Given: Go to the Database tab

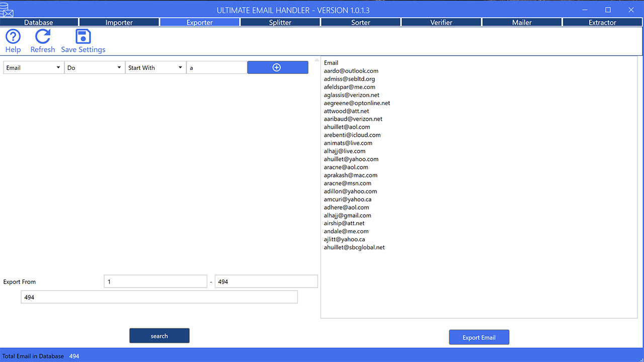Looking at the screenshot, I should click(38, 22).
